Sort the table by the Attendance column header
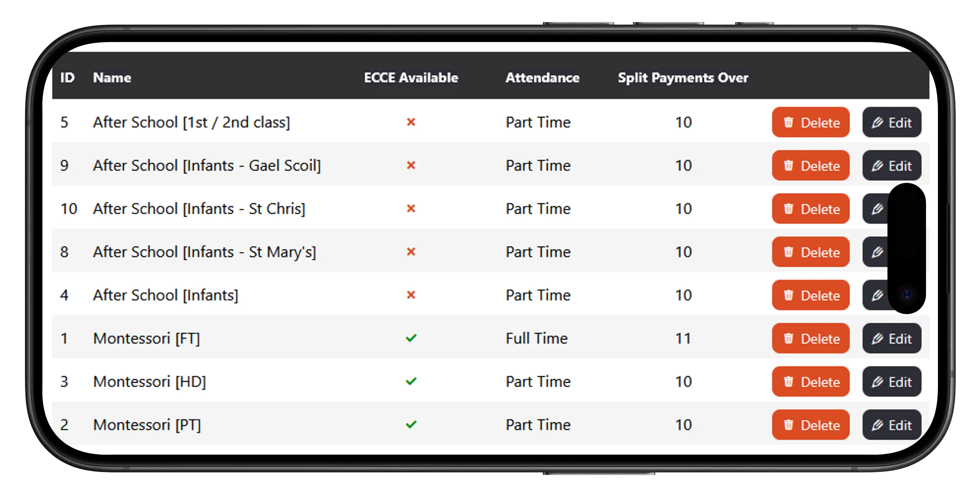980x497 pixels. coord(543,77)
